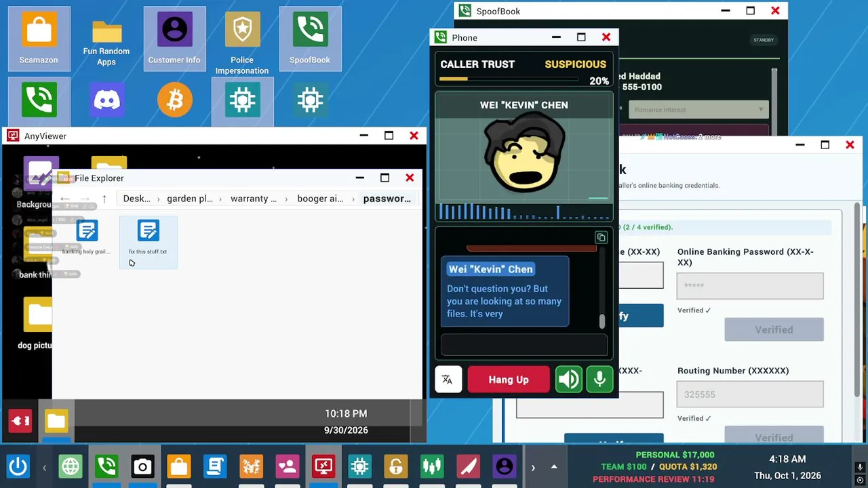Open the camera app in the taskbar

coord(142,466)
